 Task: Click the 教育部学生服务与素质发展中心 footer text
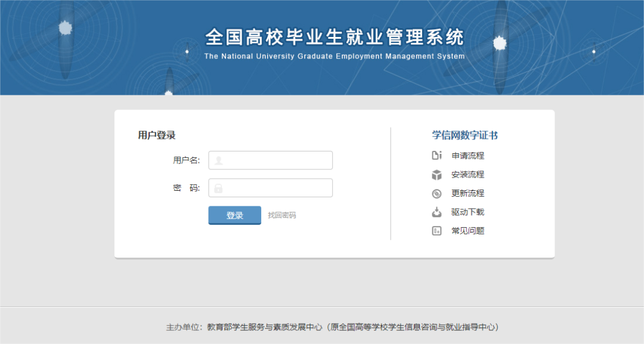point(265,327)
